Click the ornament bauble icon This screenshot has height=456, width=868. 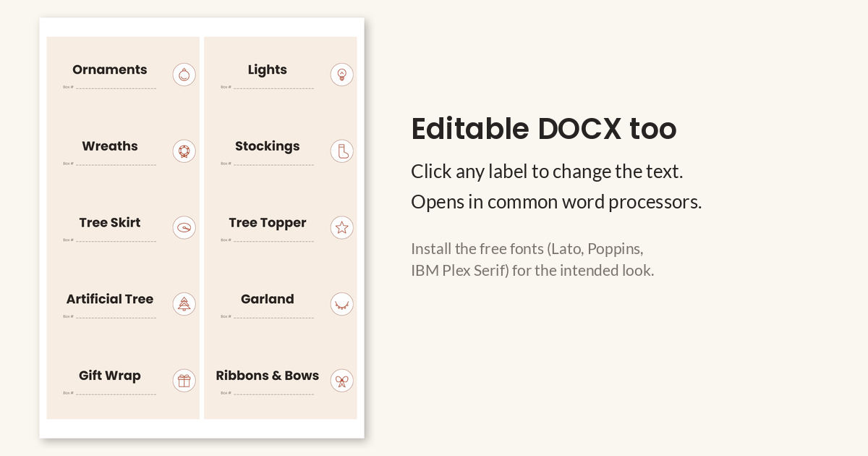pyautogui.click(x=184, y=75)
